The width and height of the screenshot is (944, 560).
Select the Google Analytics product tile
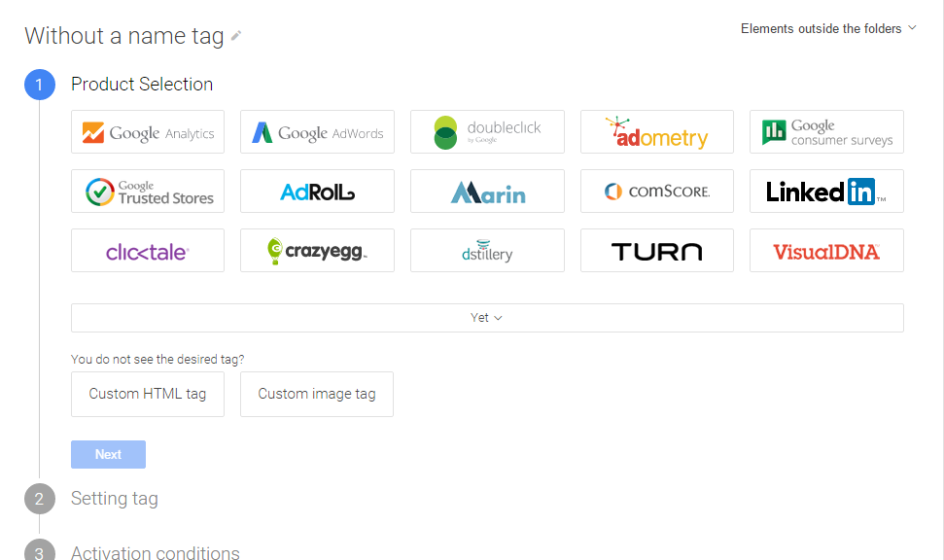(x=148, y=132)
